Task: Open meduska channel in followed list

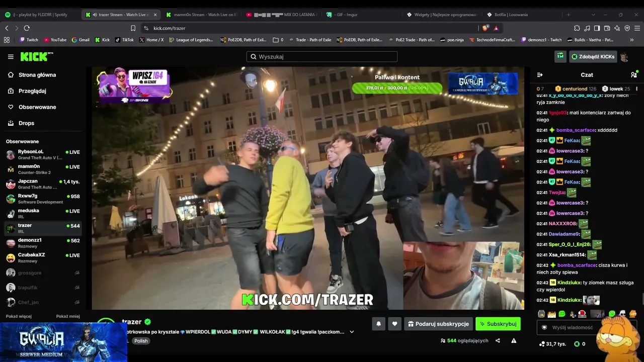Action: pyautogui.click(x=43, y=214)
